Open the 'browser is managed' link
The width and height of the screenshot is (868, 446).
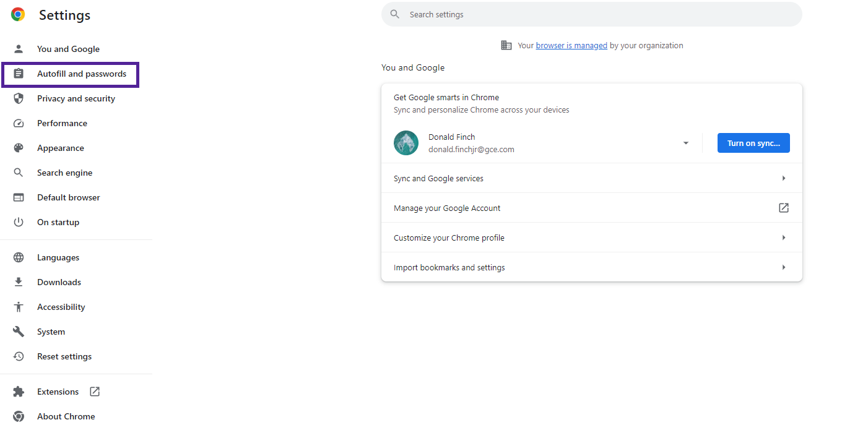click(571, 45)
